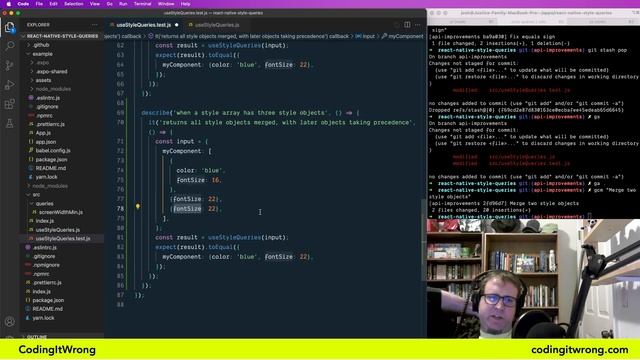Open the Run menu

tap(123, 4)
